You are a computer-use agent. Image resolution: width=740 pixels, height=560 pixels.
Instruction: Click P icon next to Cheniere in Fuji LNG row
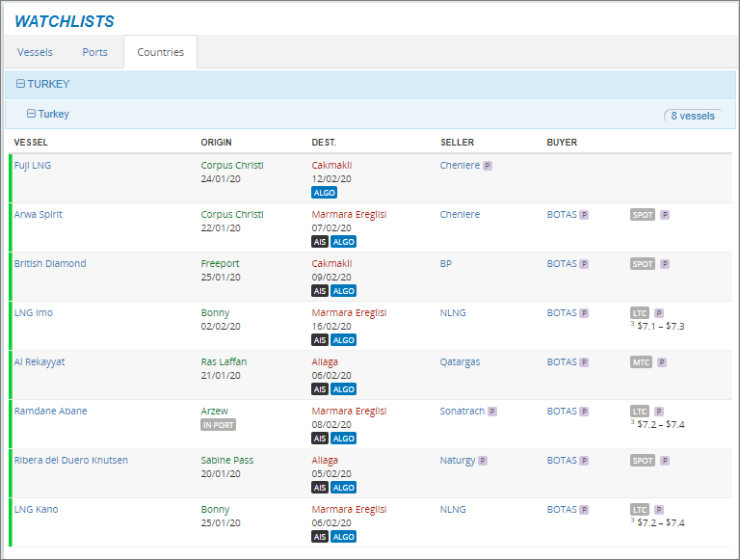click(x=487, y=166)
